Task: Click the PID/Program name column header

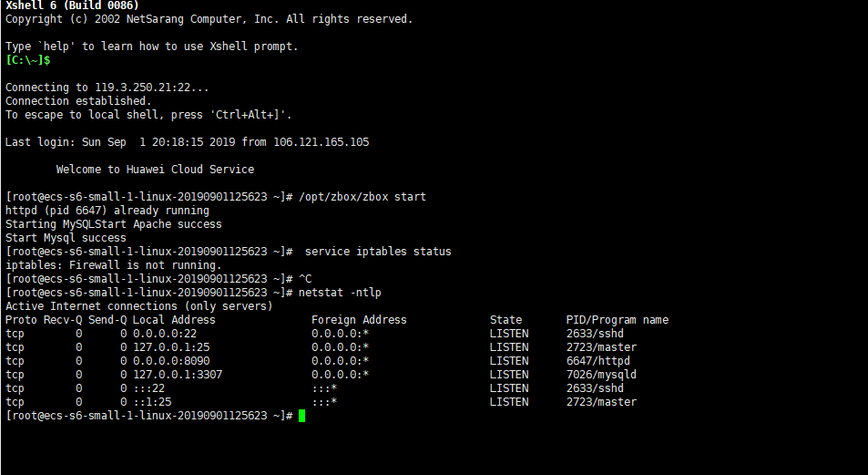Action: click(617, 320)
